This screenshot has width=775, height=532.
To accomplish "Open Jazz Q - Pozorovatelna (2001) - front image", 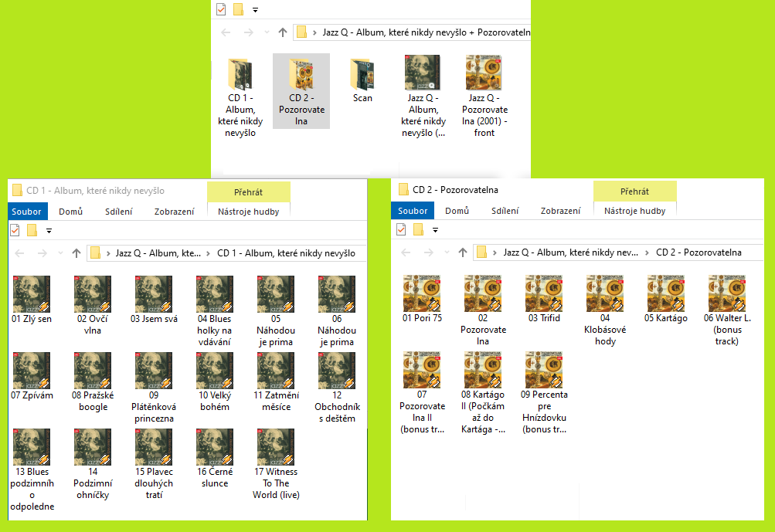I will click(x=484, y=97).
